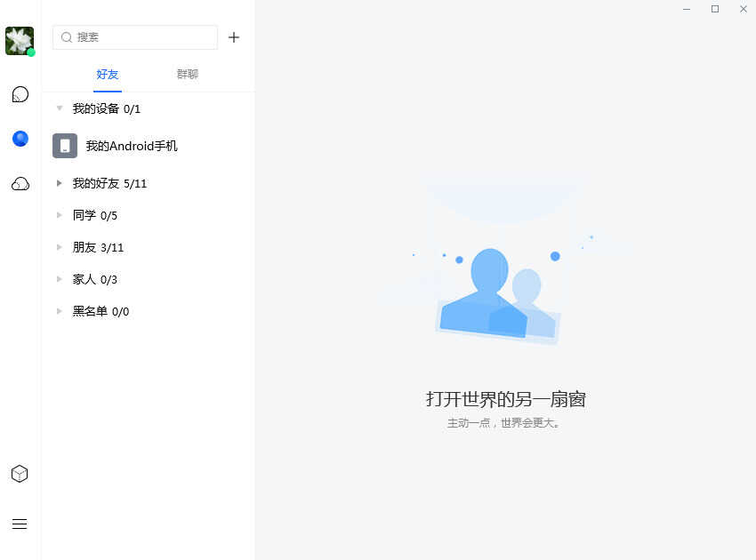Screen dimensions: 756x560
Task: Select the 同学 0/5 group label
Action: point(95,215)
